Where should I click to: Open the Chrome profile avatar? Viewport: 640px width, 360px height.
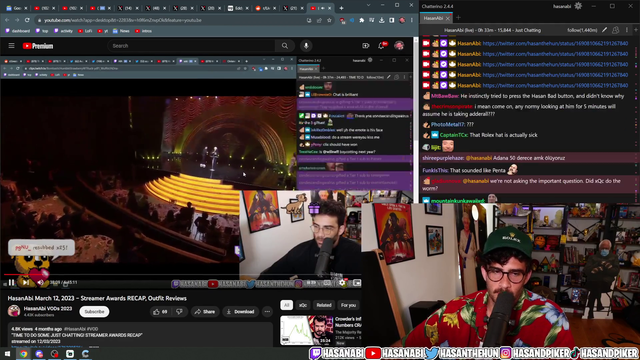pyautogui.click(x=402, y=20)
